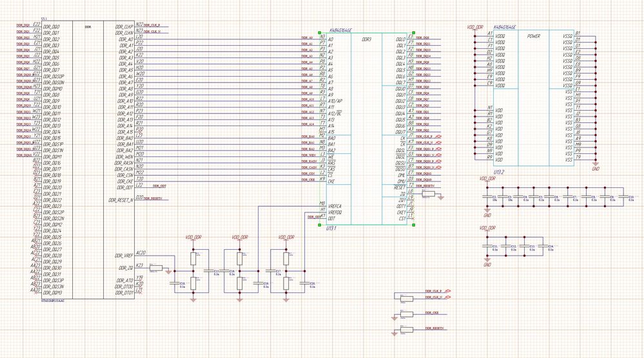Select the CS1 pin L1 on DDR3
644x358 pixels.
coord(411,216)
